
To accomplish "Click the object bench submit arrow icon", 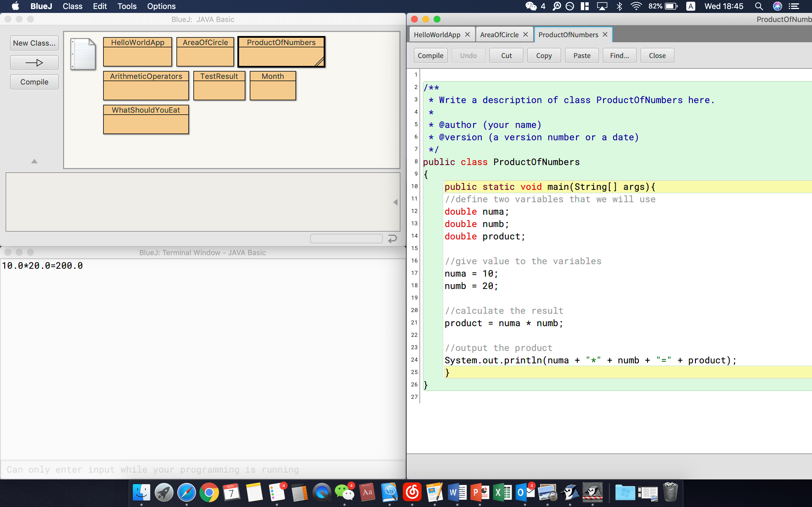I will [x=392, y=239].
